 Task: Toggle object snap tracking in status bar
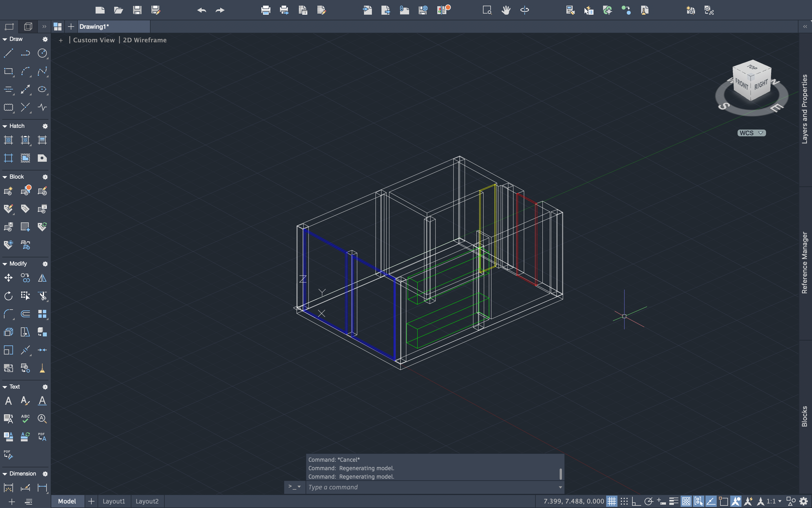coord(711,501)
